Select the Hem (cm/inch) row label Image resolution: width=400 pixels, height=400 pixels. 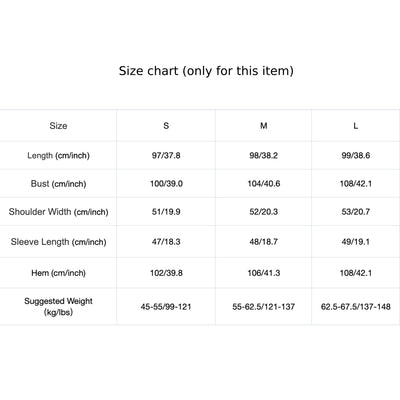tap(58, 273)
